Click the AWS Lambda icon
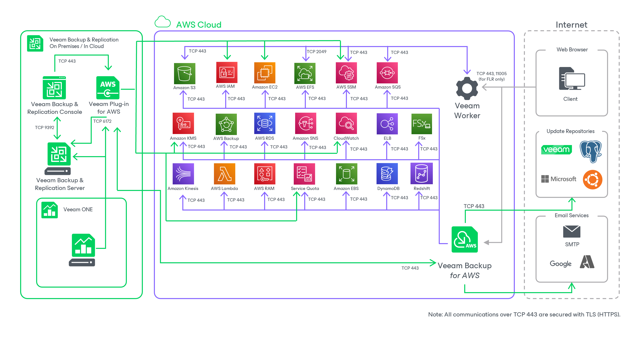The image size is (644, 338). coord(224,174)
